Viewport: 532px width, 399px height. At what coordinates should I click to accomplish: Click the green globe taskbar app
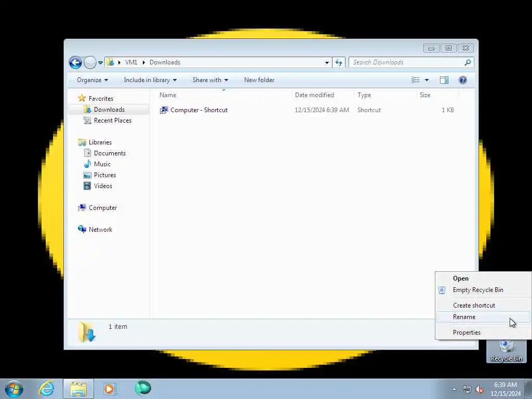[142, 388]
